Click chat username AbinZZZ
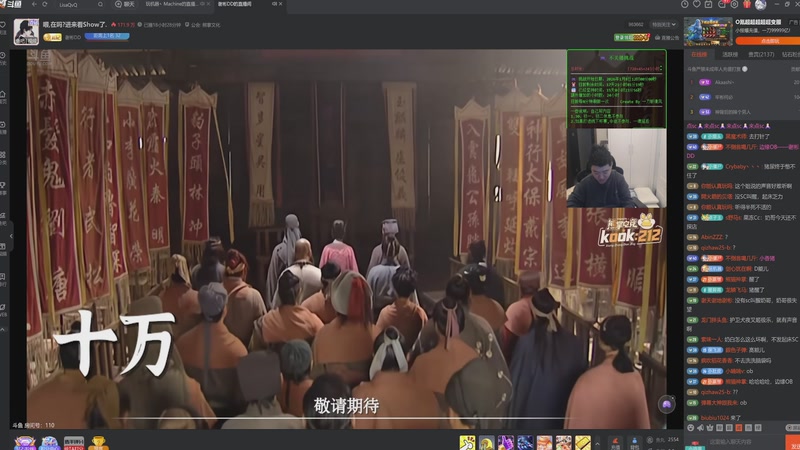The image size is (800, 450). click(712, 237)
